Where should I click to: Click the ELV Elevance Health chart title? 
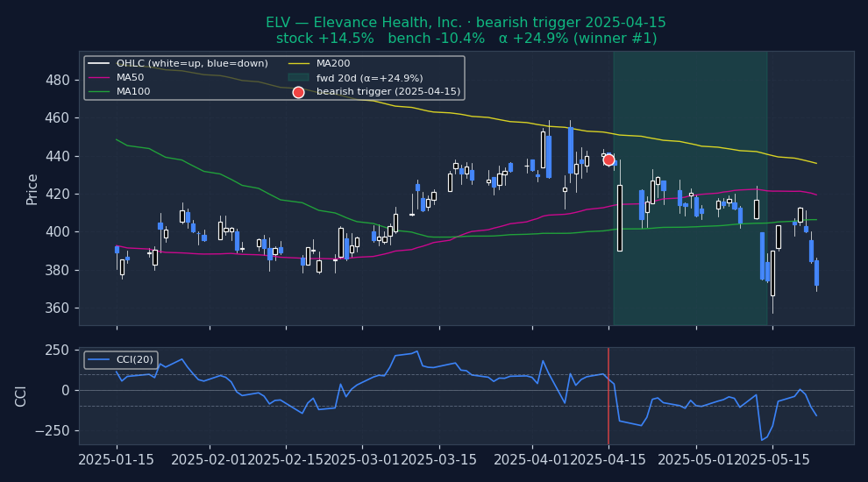tap(466, 23)
